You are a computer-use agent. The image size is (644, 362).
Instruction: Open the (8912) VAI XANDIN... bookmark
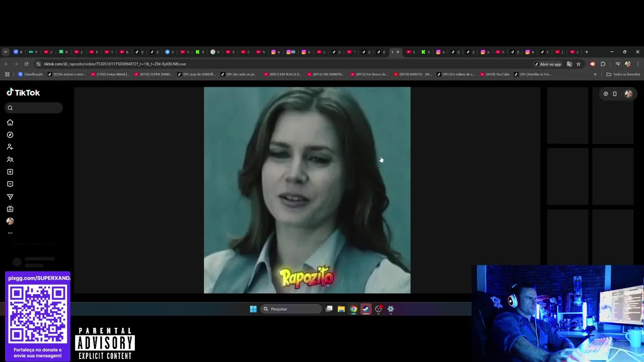click(326, 74)
